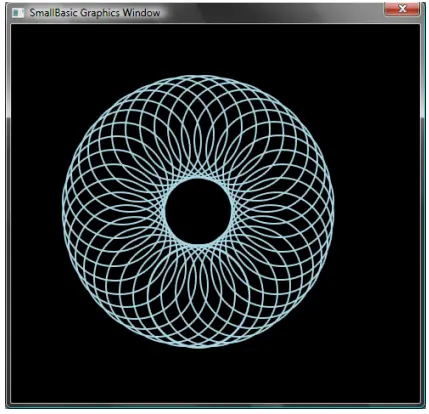The image size is (429, 414).
Task: Click the "SmallBasic Graphics Window" title text
Action: pyautogui.click(x=95, y=13)
